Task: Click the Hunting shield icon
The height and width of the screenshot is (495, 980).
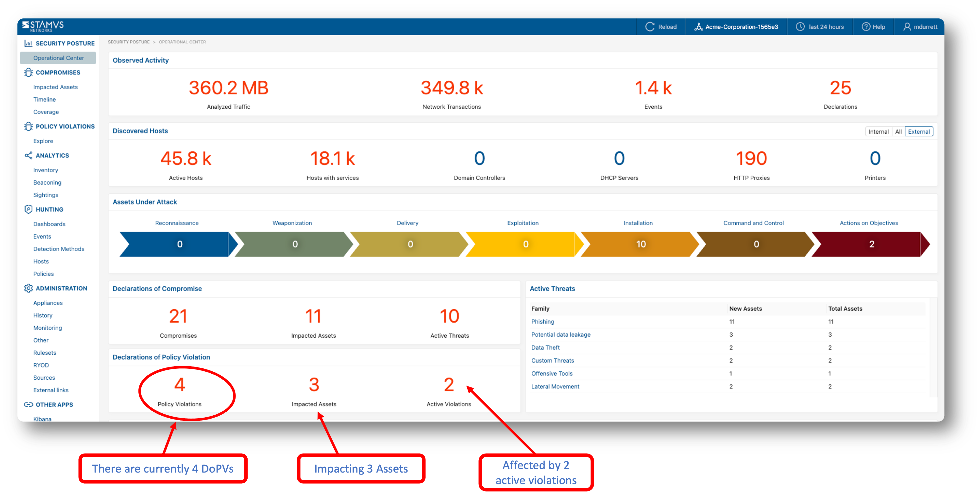Action: point(28,209)
